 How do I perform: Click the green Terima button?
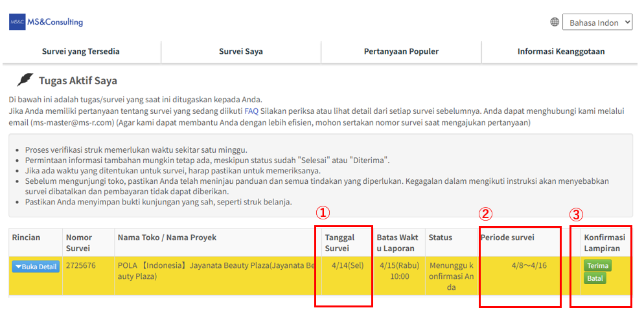coord(597,265)
